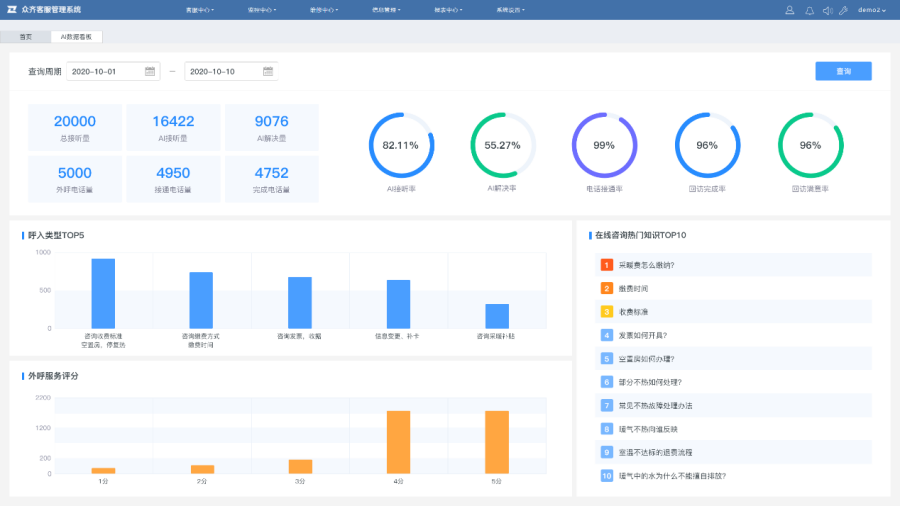Click the 回访完成率 96% progress ring
Screen dimensions: 900x506
707,145
